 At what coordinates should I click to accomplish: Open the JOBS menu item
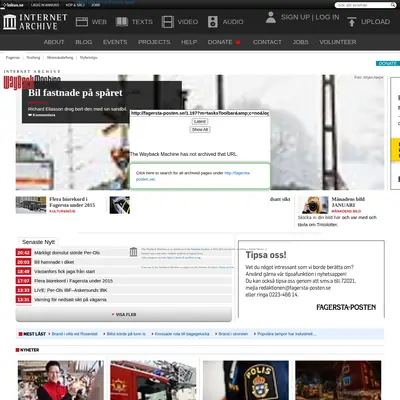(300, 42)
